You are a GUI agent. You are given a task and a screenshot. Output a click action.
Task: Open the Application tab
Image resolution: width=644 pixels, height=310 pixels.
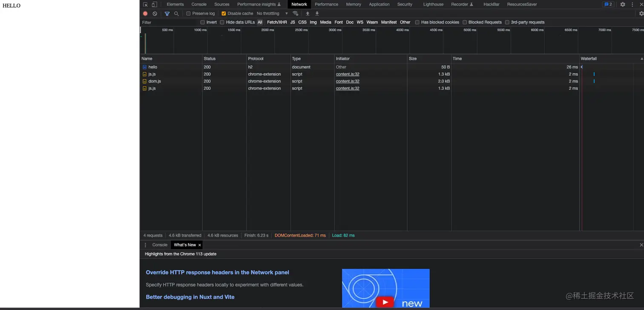coord(379,4)
